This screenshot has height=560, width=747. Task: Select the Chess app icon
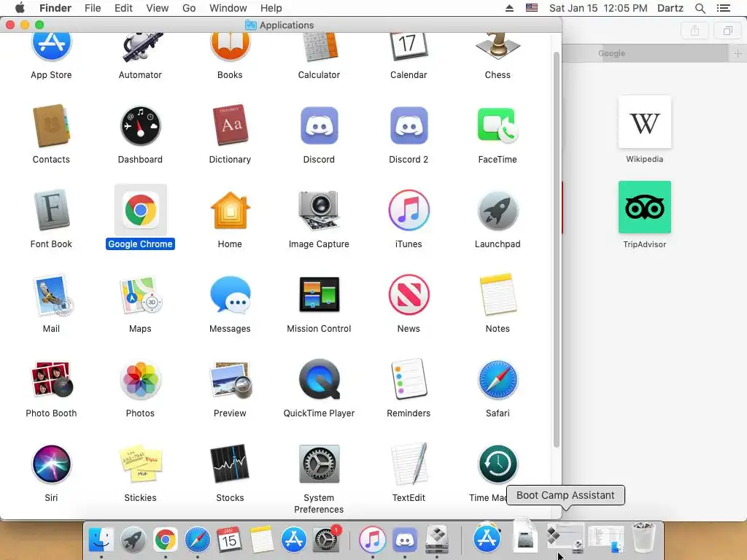tap(498, 46)
